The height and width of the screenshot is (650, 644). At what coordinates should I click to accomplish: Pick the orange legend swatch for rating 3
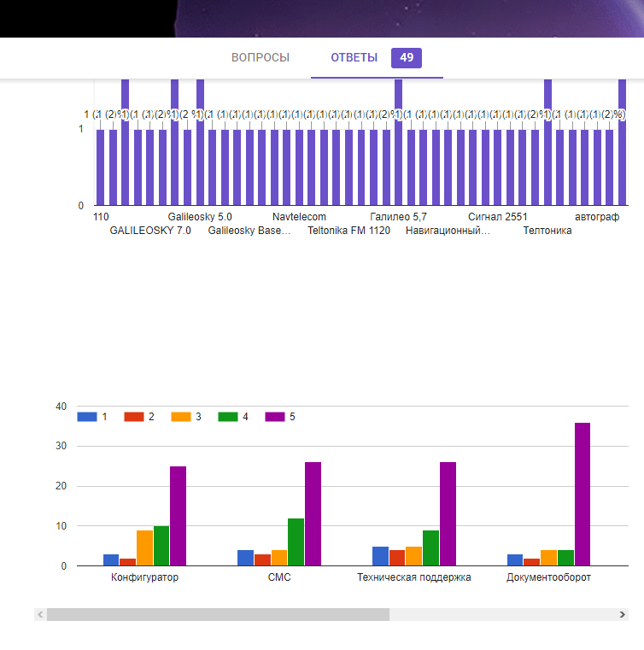pyautogui.click(x=181, y=417)
